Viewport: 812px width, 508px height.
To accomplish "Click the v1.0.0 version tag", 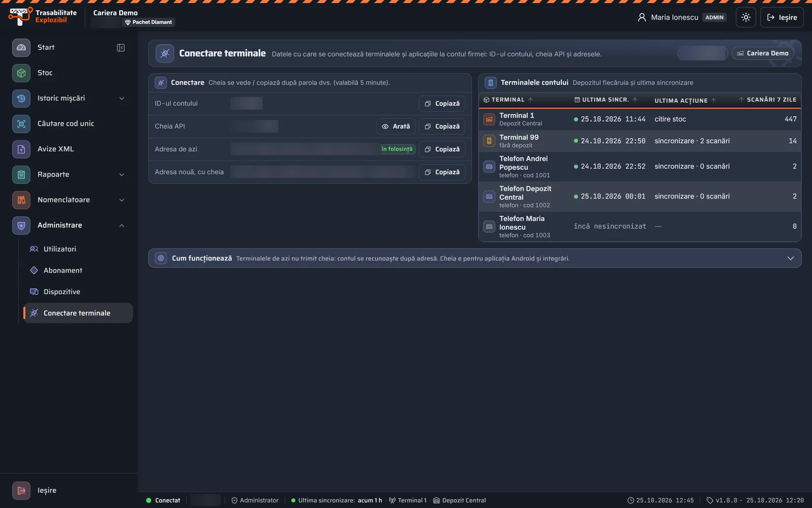I will [722, 500].
